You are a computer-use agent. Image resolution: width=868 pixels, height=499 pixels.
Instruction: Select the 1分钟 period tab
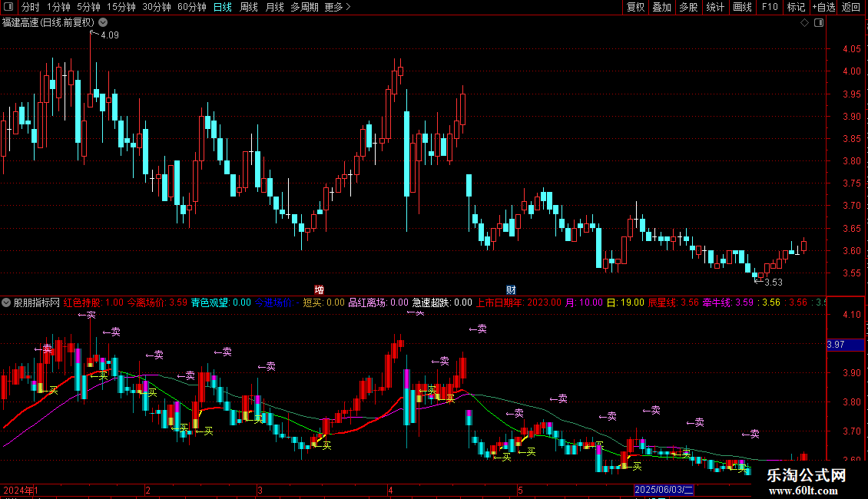tap(58, 7)
